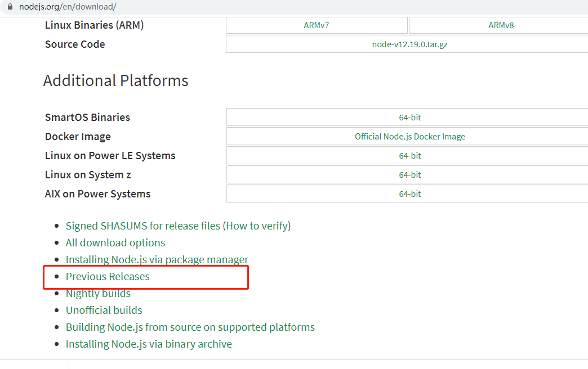Open the Nightly builds link
588x369 pixels.
point(98,294)
